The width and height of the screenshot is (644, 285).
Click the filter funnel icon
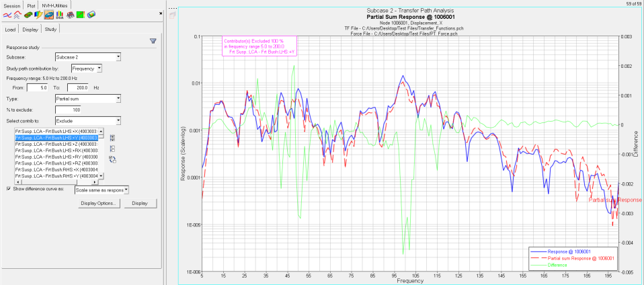(x=153, y=40)
